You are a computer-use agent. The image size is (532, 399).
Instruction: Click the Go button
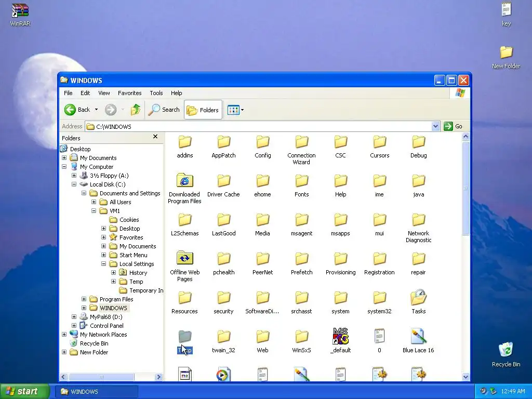[453, 126]
